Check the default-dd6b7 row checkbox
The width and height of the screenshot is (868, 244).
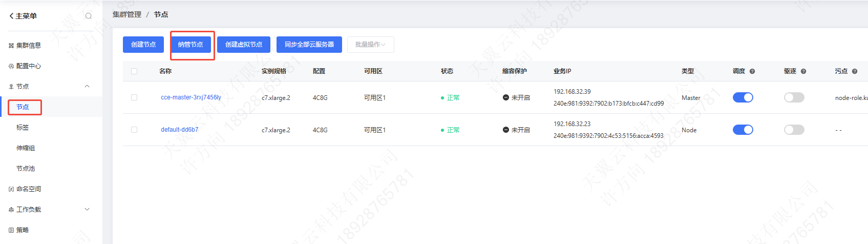[x=134, y=130]
